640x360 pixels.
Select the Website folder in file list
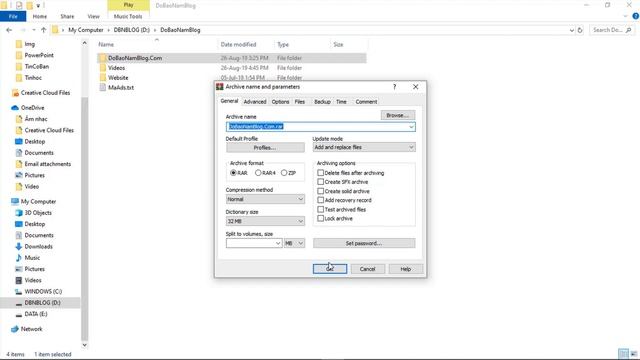[118, 78]
